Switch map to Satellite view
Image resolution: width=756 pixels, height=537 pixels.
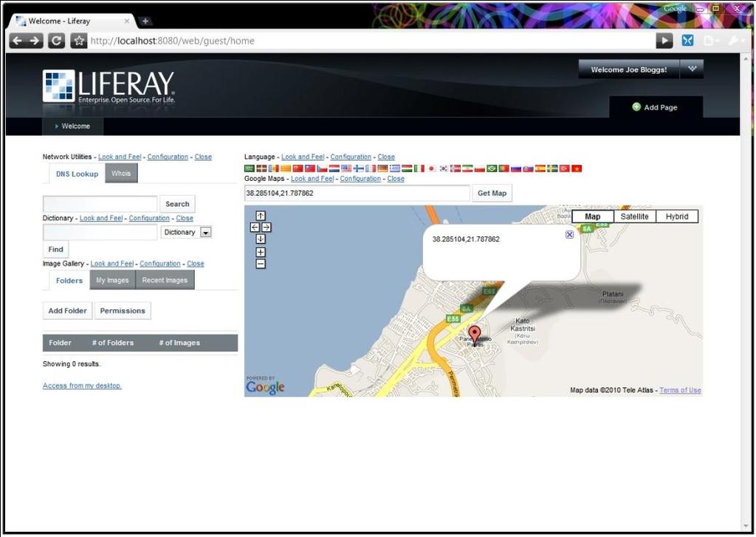tap(634, 216)
